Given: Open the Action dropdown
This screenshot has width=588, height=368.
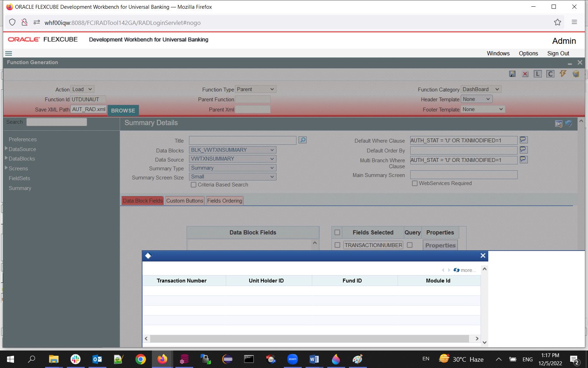Looking at the screenshot, I should 83,89.
